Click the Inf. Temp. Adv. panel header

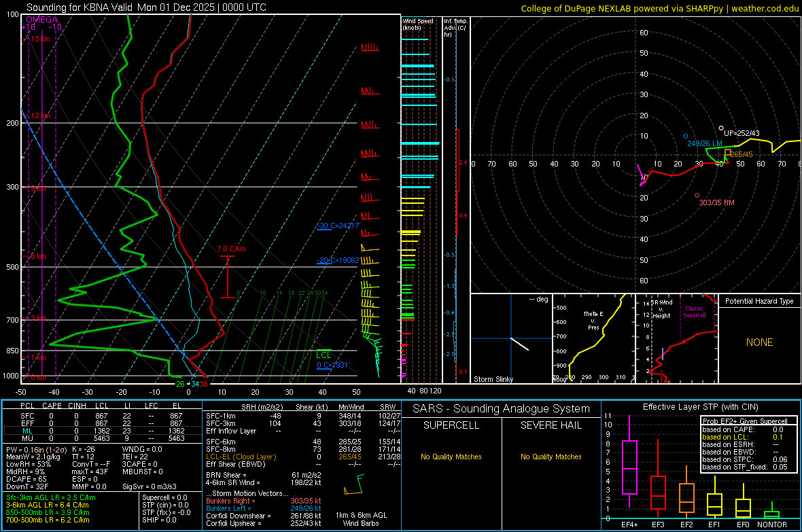click(x=455, y=28)
